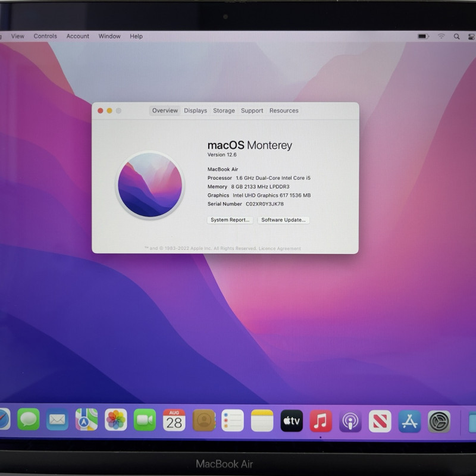Open Calendar showing AUG 28
Screen dimensions: 476x476
[174, 420]
